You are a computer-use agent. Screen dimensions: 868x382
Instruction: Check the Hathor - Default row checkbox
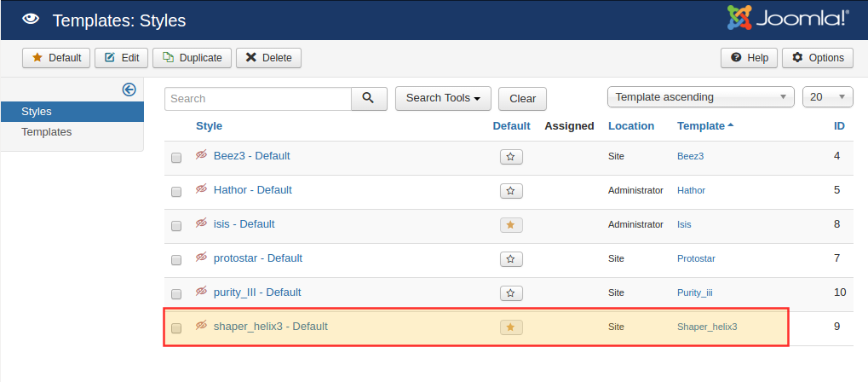click(176, 192)
